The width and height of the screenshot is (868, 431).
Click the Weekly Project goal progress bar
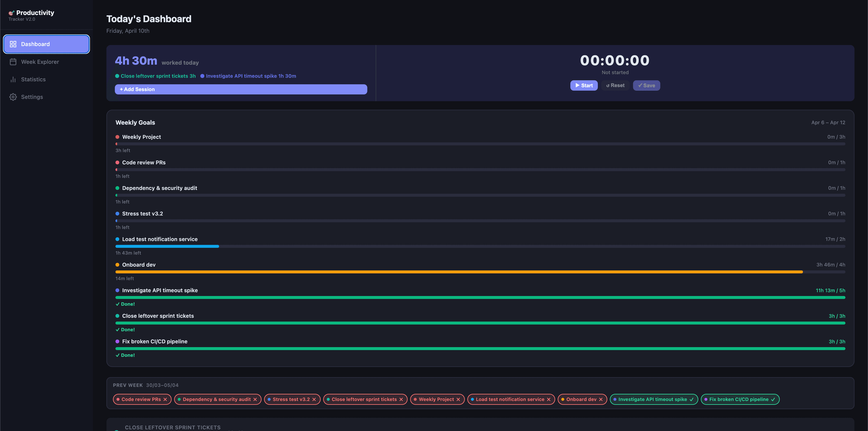point(480,144)
